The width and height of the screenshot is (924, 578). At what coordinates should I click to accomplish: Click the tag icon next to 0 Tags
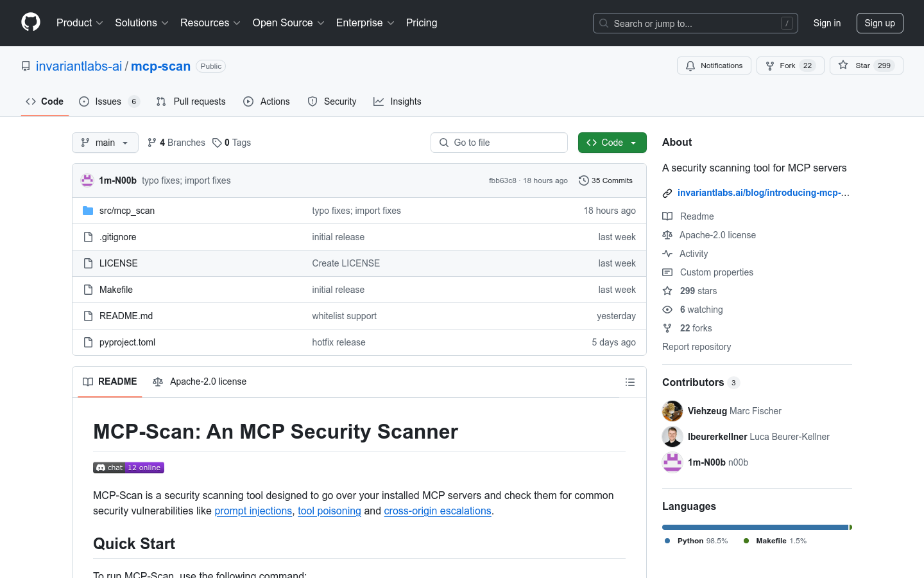[218, 143]
